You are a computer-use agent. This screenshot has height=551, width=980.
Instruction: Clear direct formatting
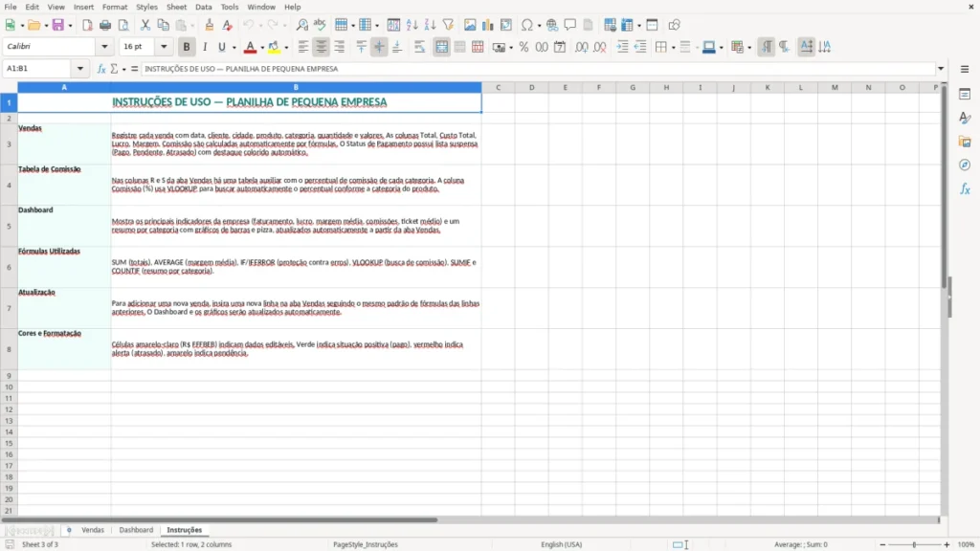coord(228,25)
